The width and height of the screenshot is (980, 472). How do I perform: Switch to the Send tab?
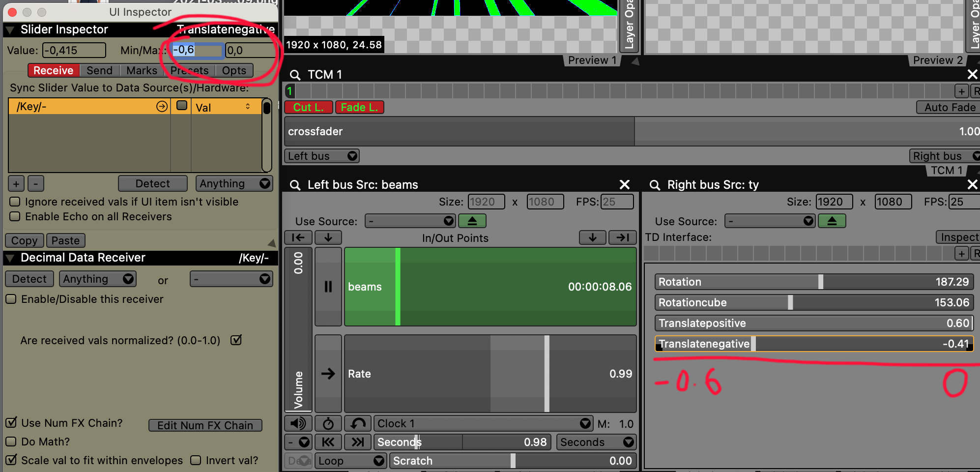pyautogui.click(x=99, y=71)
